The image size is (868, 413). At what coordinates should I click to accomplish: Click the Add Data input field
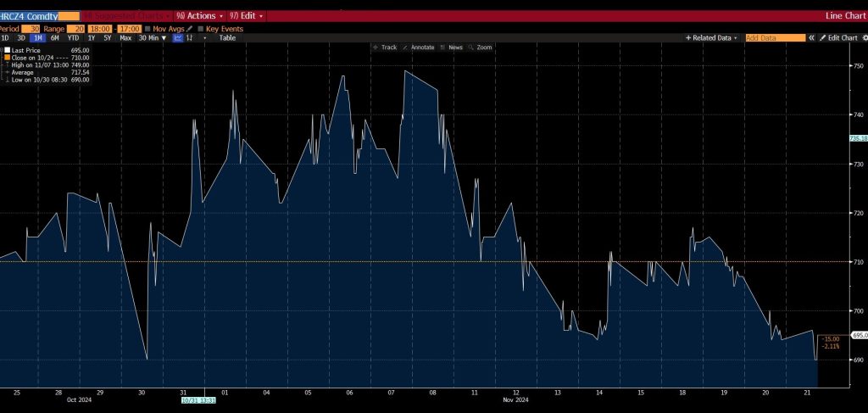pyautogui.click(x=775, y=38)
